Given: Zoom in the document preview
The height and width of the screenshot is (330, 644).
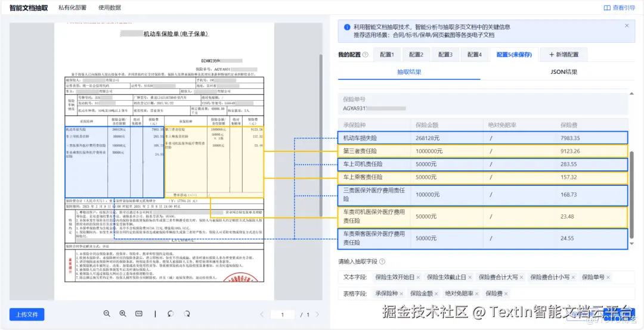Looking at the screenshot, I should point(122,313).
